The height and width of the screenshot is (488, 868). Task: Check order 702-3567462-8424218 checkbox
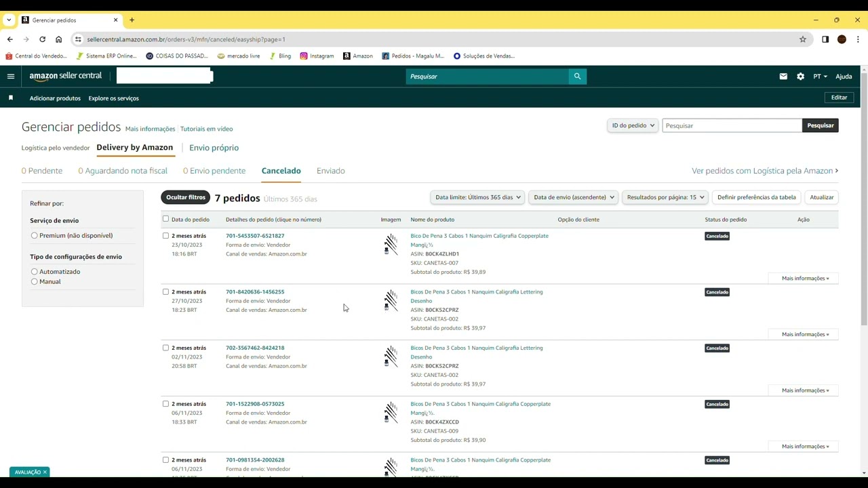point(165,348)
